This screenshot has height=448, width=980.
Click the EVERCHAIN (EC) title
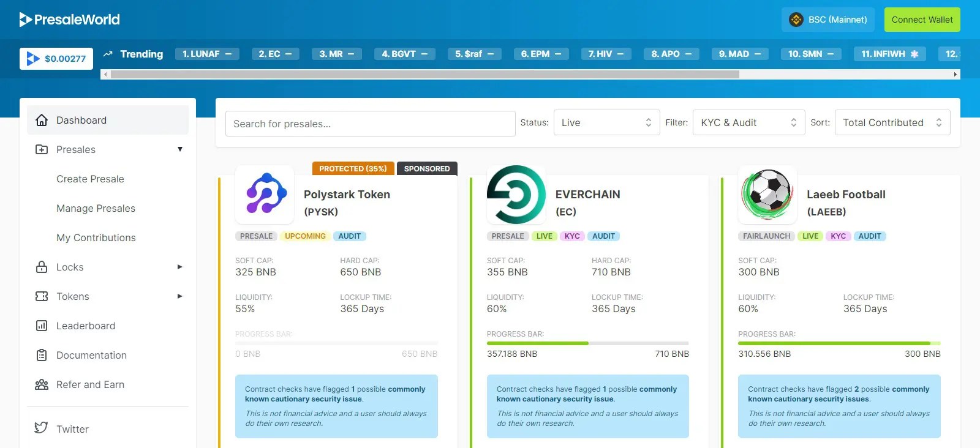[x=587, y=203]
